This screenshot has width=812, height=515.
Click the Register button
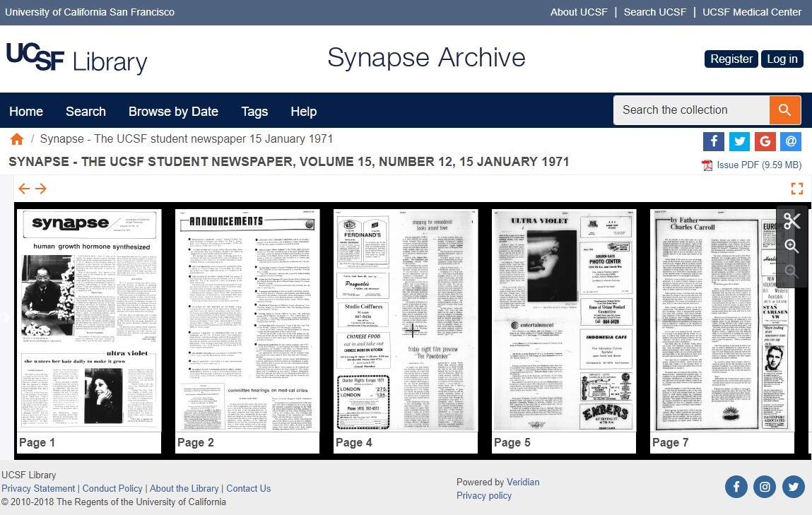point(731,59)
